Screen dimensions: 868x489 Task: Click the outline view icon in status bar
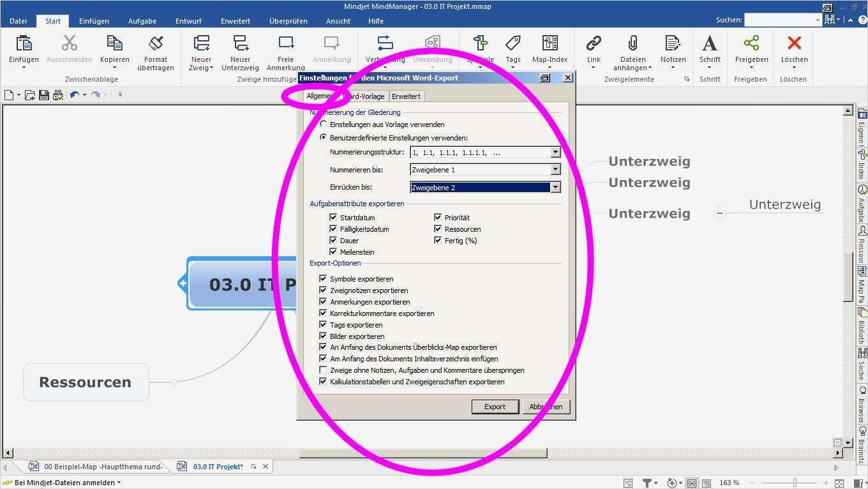[707, 483]
